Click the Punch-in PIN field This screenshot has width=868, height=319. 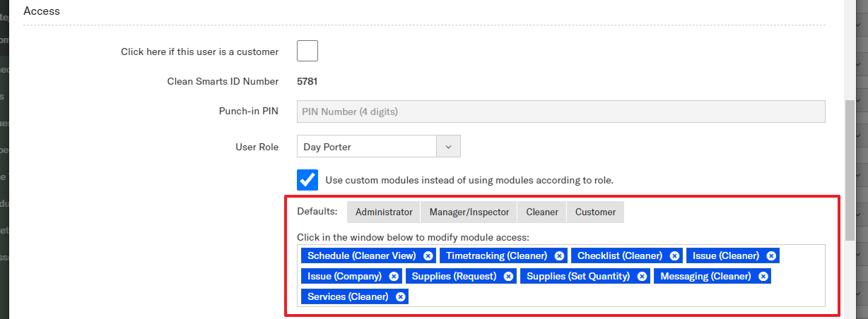tap(561, 112)
